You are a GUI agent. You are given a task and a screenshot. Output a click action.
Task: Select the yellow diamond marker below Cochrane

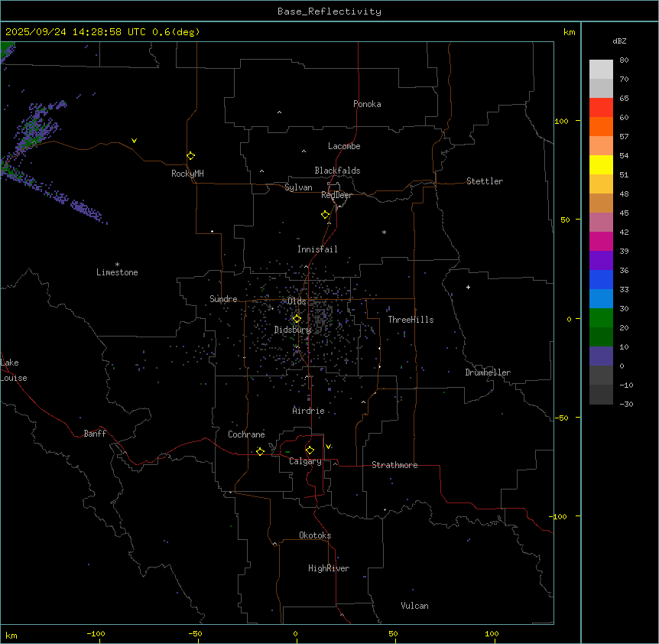261,451
